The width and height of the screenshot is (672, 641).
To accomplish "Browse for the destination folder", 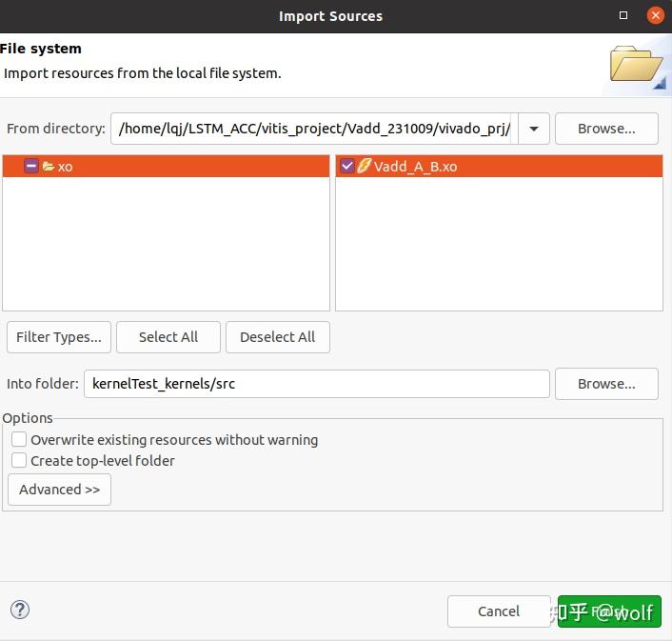I will coord(606,384).
